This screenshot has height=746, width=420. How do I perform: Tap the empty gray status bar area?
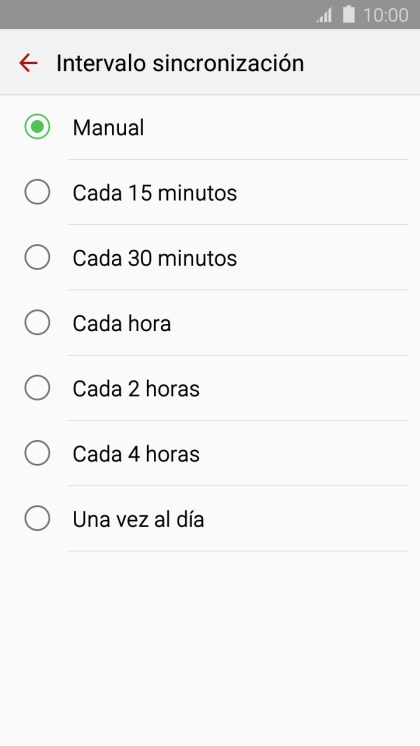point(157,14)
